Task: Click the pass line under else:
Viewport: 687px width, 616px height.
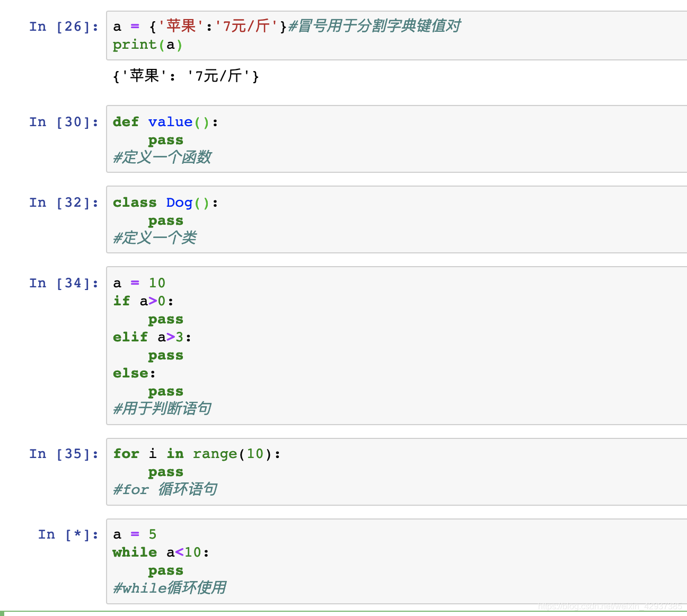Action: coord(166,392)
